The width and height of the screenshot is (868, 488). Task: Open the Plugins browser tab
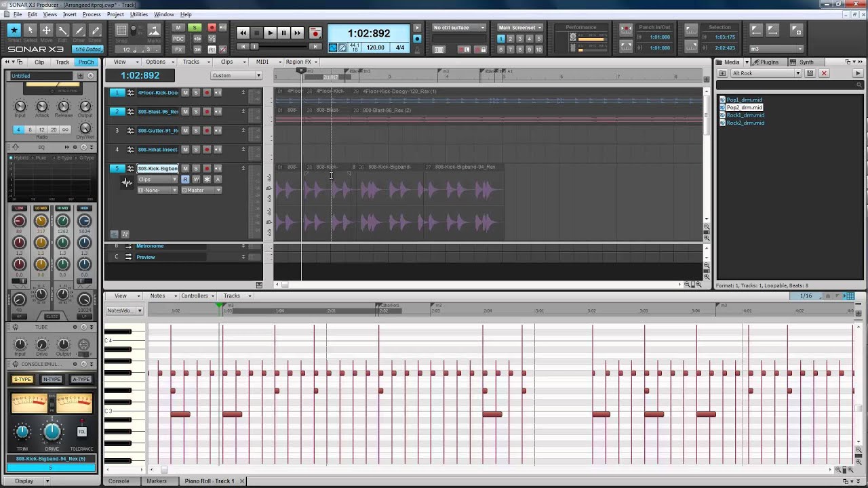coord(766,62)
